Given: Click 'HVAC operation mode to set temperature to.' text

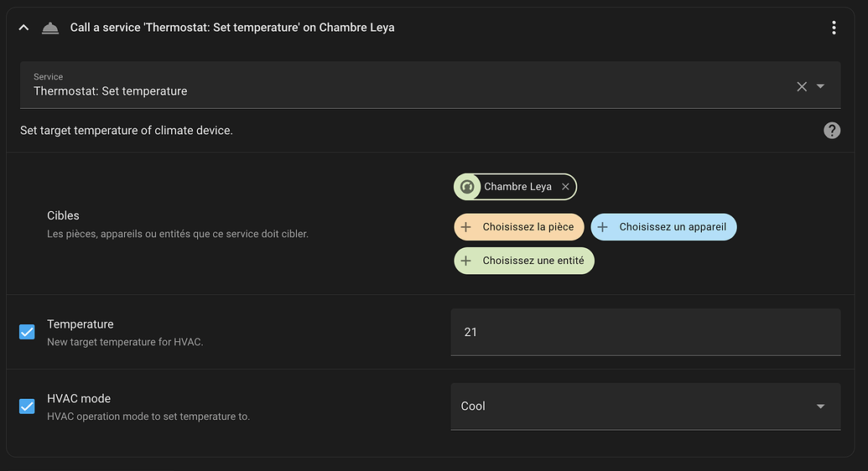Looking at the screenshot, I should (148, 417).
